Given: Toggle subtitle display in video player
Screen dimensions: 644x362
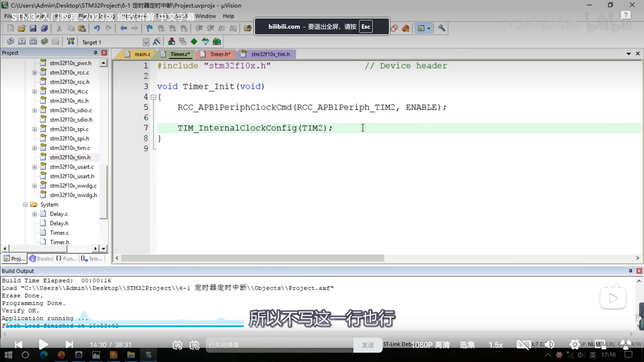Looking at the screenshot, I should (x=523, y=344).
